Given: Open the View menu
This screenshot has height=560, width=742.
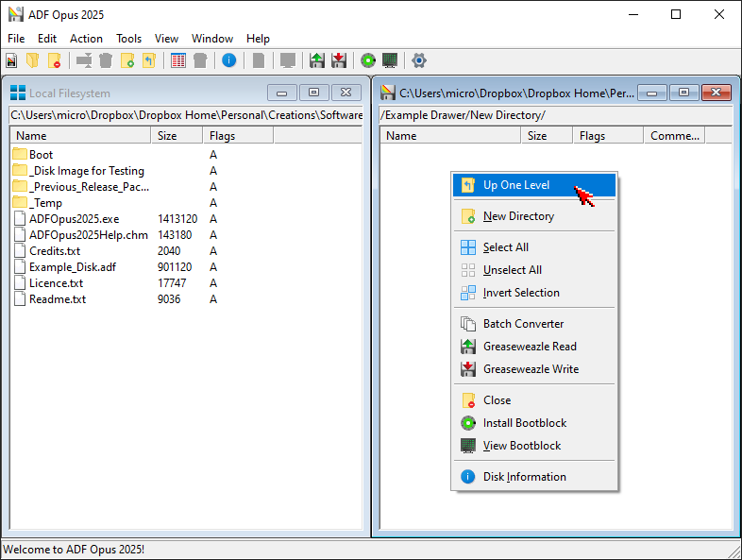Looking at the screenshot, I should [166, 39].
